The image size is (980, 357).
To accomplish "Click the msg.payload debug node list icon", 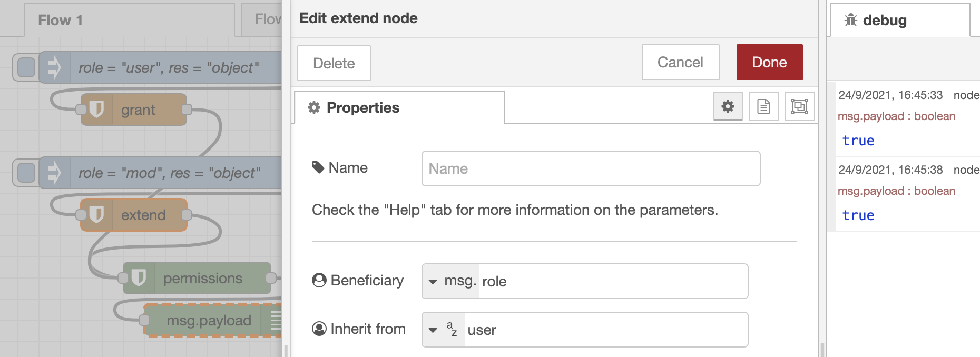I will 276,320.
